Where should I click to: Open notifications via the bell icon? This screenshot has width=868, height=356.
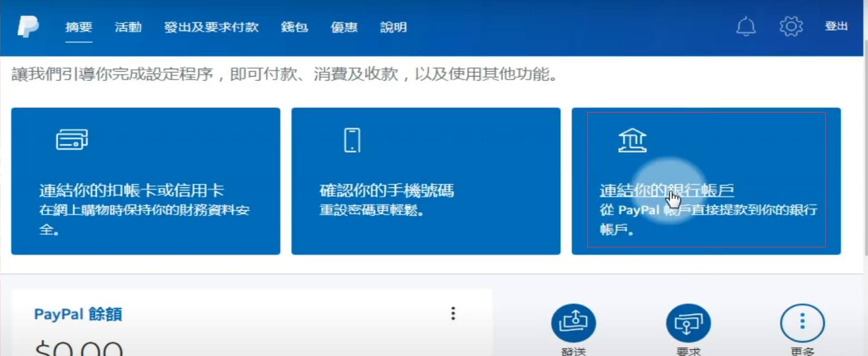746,26
